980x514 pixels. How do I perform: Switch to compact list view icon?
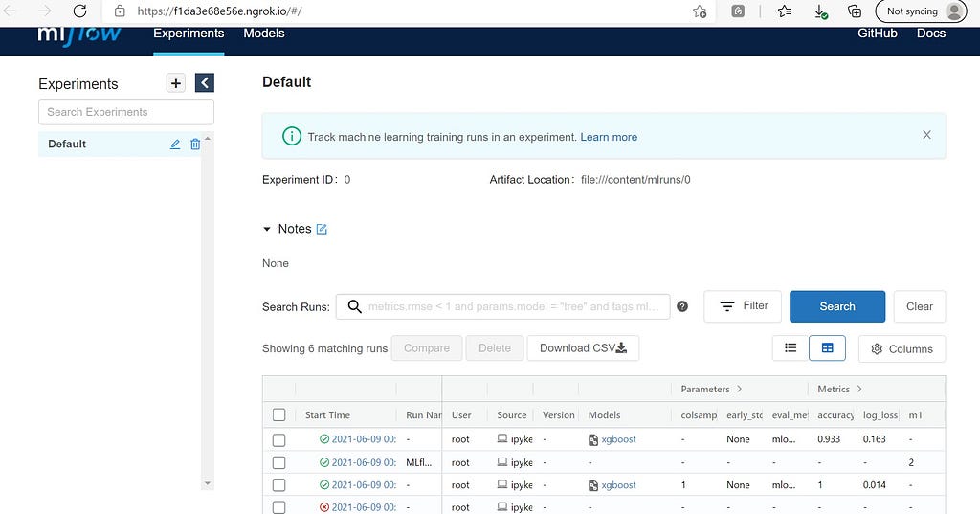[791, 348]
